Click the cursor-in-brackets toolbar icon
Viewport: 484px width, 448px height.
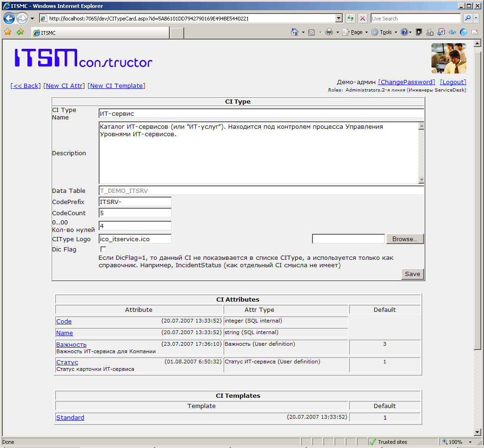[452, 32]
